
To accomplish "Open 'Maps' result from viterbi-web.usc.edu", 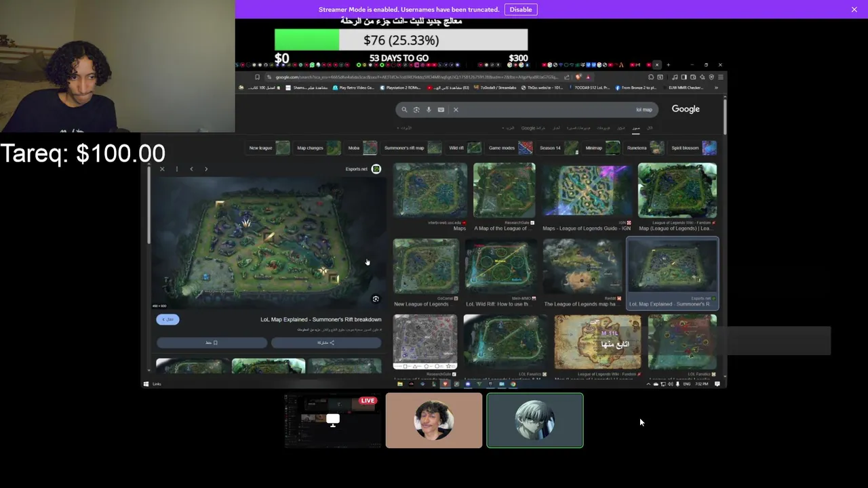I will [431, 197].
